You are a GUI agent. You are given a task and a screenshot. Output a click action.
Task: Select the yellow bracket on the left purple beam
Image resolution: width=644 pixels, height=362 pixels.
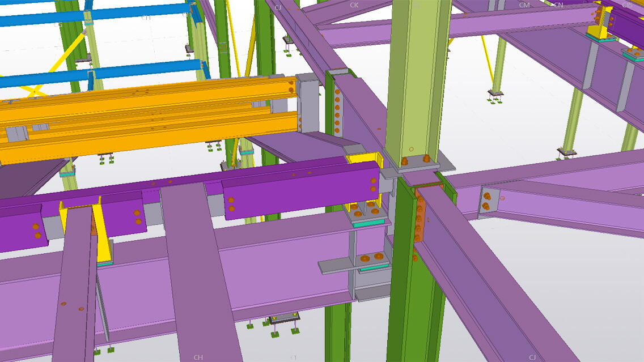pos(103,232)
